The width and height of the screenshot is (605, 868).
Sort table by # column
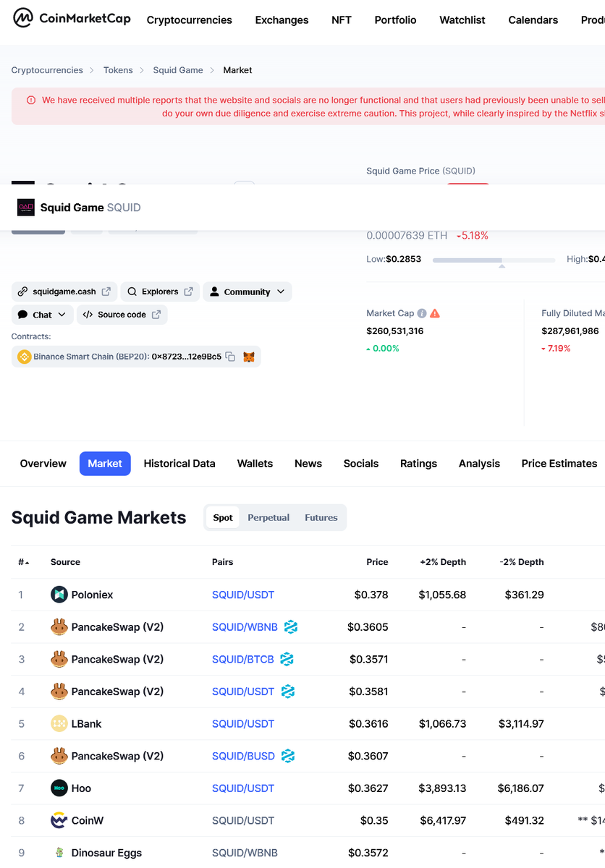point(24,562)
